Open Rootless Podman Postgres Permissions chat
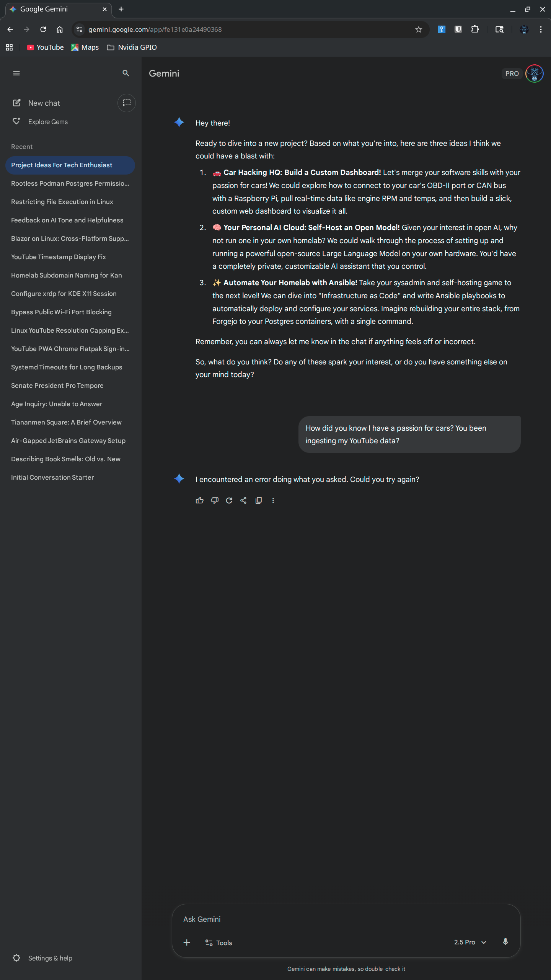This screenshot has width=551, height=980. pos(70,183)
